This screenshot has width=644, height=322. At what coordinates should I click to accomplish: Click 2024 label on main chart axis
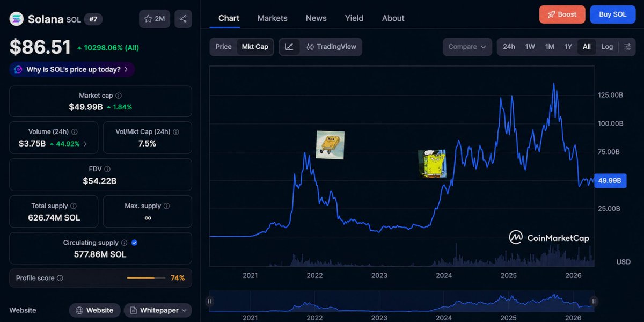tap(444, 276)
